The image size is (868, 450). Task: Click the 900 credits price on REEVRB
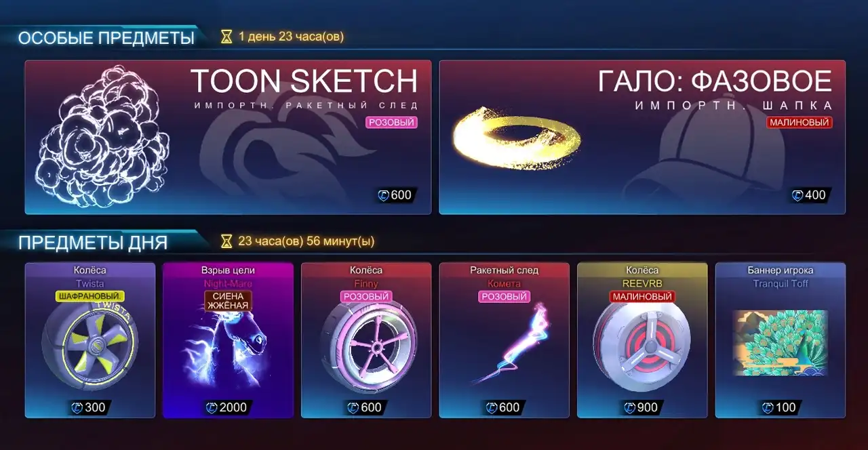[x=642, y=407]
